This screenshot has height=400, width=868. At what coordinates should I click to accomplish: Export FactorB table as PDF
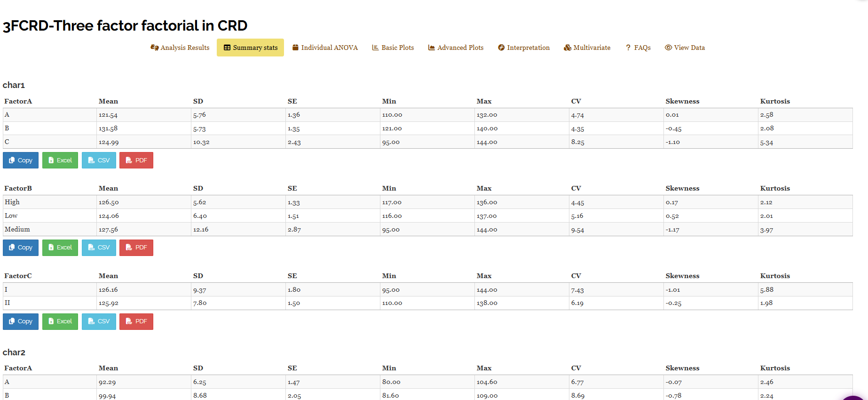pos(136,248)
